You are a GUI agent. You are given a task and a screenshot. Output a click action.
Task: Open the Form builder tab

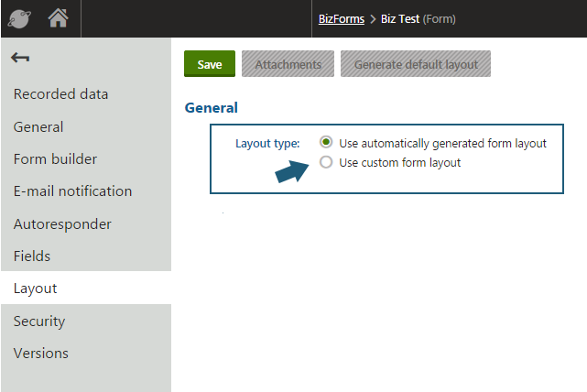(x=55, y=159)
